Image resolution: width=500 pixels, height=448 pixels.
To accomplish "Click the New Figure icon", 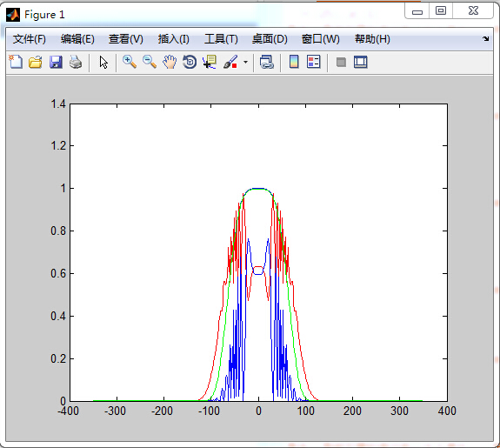I will [16, 62].
